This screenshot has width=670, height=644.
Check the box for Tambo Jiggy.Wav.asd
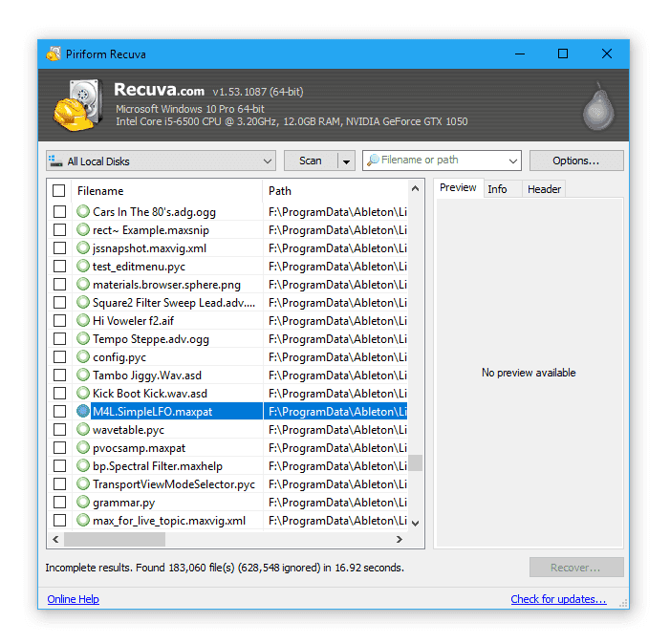point(60,375)
